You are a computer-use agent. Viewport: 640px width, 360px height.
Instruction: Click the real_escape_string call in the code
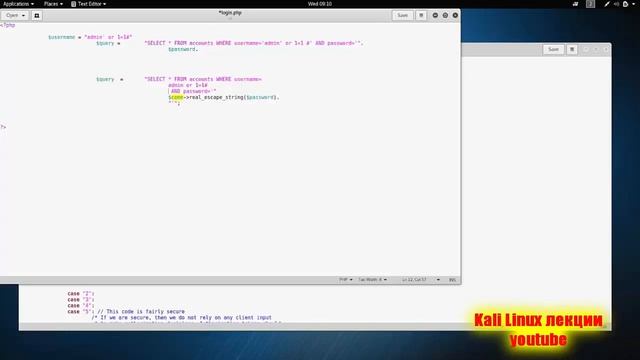click(217, 97)
